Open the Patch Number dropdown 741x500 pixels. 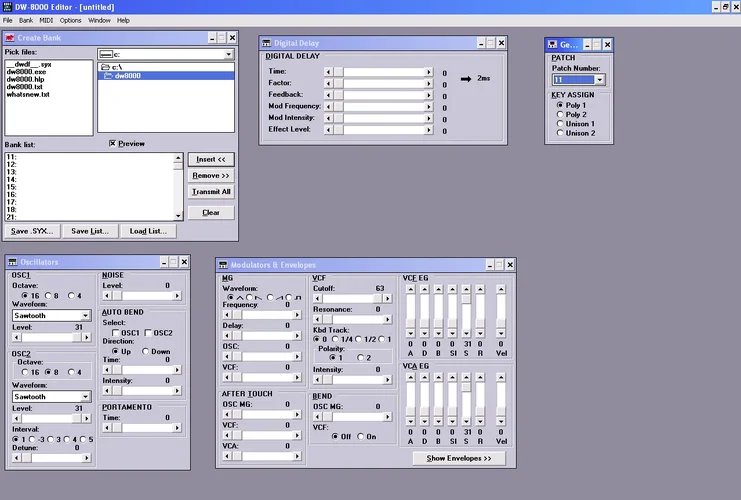click(600, 79)
